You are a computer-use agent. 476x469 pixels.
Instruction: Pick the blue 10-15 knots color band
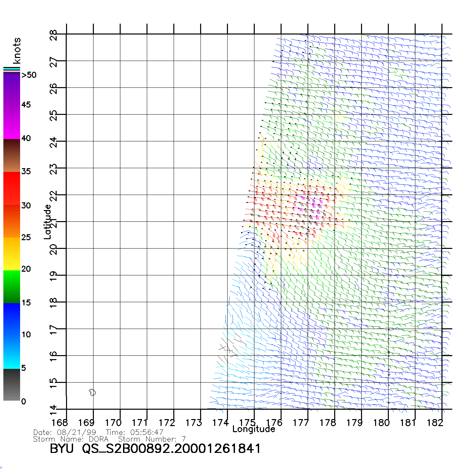click(12, 318)
